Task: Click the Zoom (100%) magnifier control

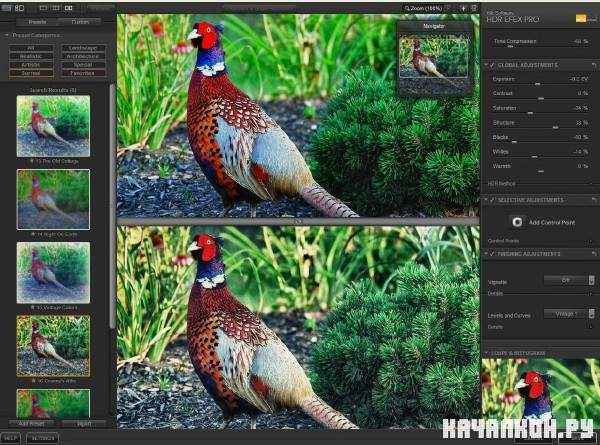Action: 424,8
